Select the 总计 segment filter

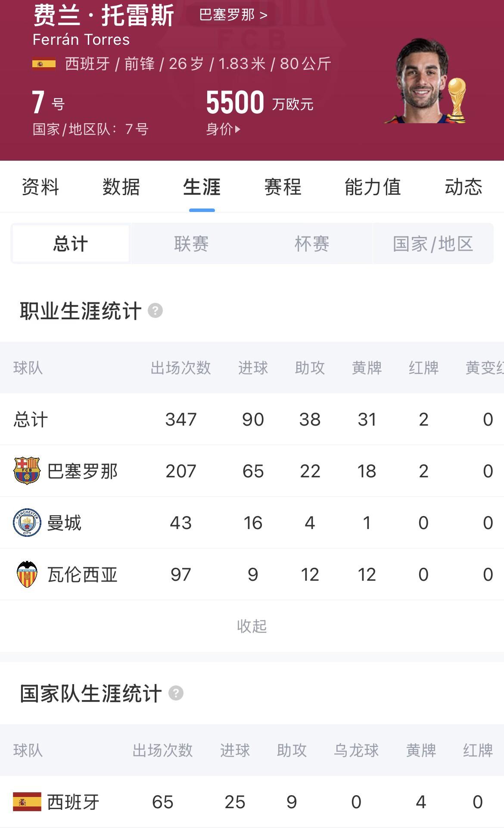click(71, 243)
